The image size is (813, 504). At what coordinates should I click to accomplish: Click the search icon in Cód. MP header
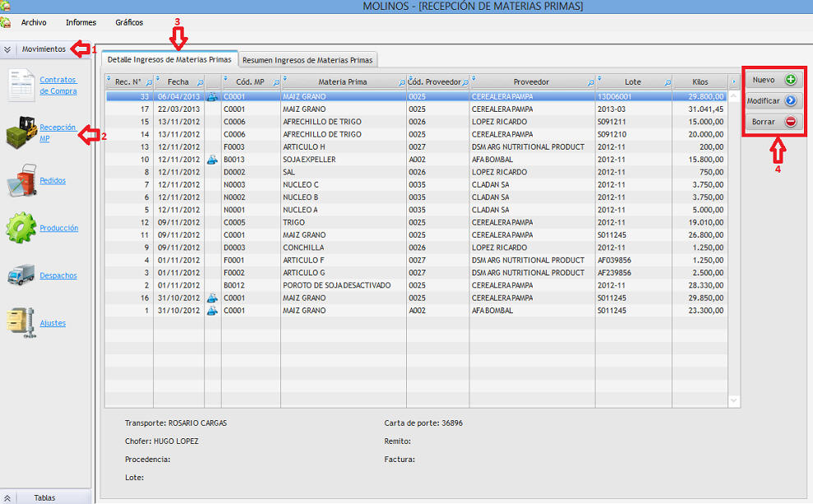coord(276,82)
